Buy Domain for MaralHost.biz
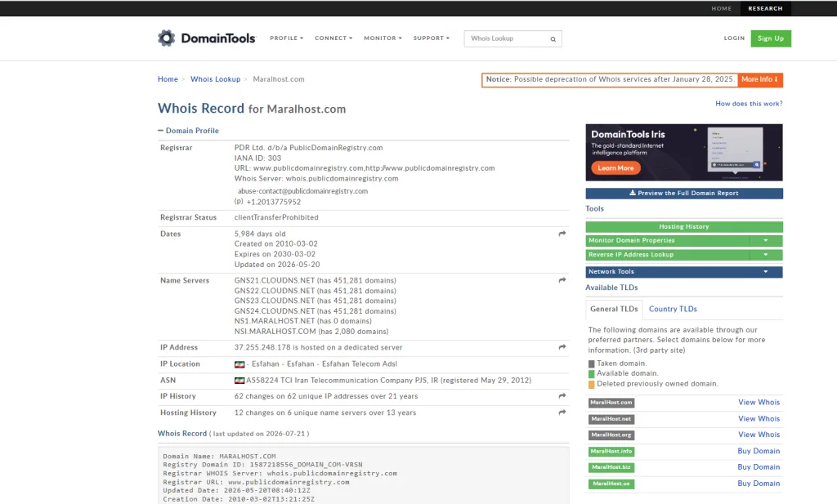 coord(759,467)
